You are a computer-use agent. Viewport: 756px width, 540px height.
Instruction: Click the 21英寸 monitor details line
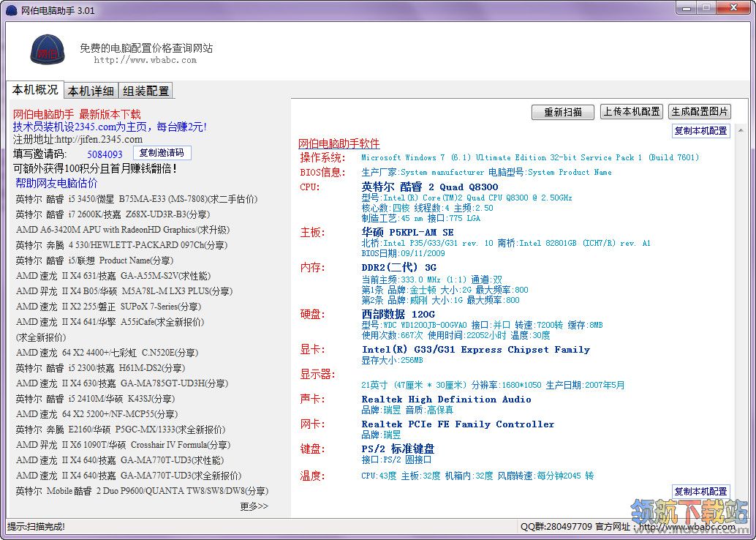click(493, 385)
